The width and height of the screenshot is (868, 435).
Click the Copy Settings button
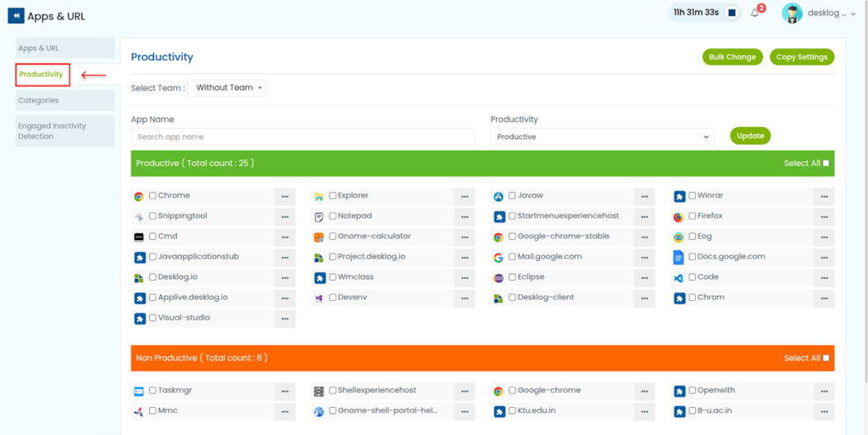801,57
